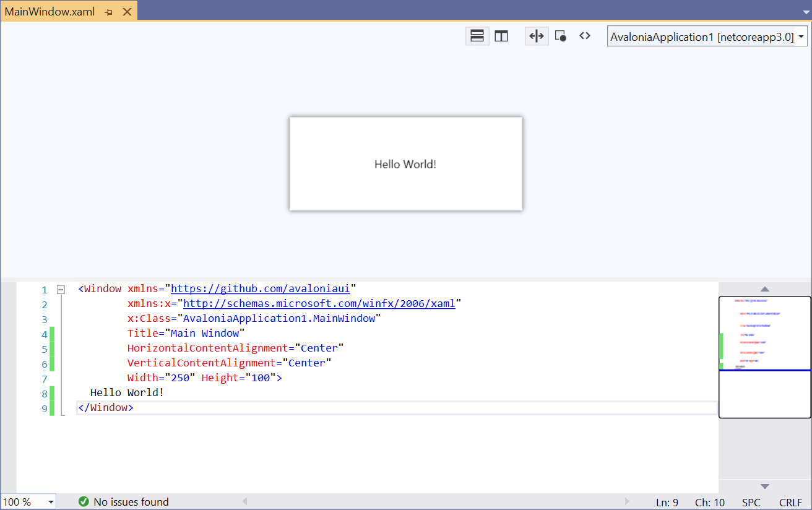Viewport: 812px width, 510px height.
Task: Click the No issues found status text
Action: coord(131,501)
